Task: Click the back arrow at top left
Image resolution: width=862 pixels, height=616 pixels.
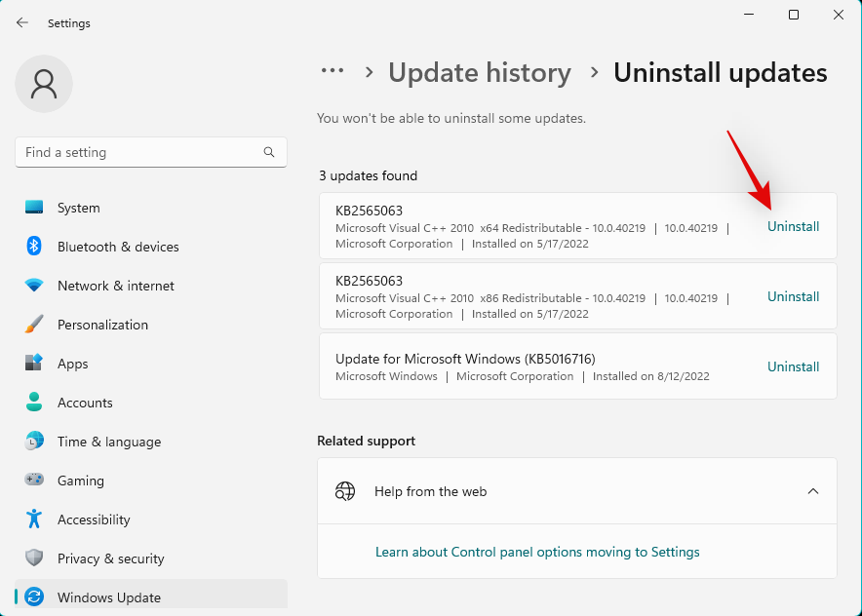Action: pos(21,22)
